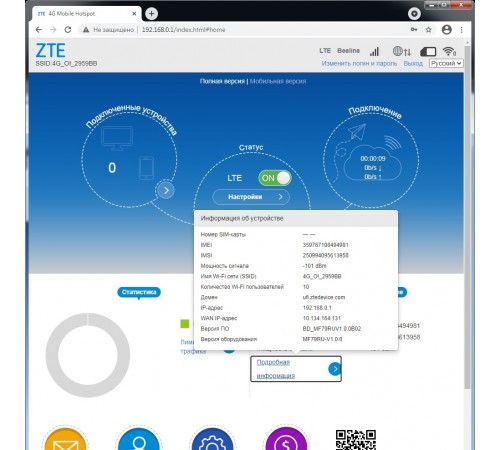Click hardware version MF79RU-V1.0.0
Screen dimensions: 500x450
(x=322, y=339)
